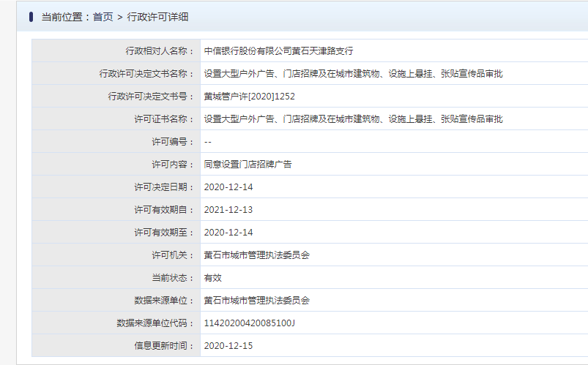588x365 pixels.
Task: Click the label 当前状态
Action: tap(174, 278)
